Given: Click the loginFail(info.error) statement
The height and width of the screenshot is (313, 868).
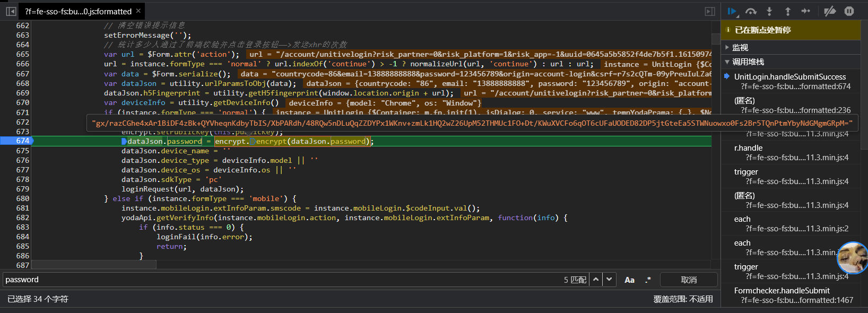Looking at the screenshot, I should 204,237.
